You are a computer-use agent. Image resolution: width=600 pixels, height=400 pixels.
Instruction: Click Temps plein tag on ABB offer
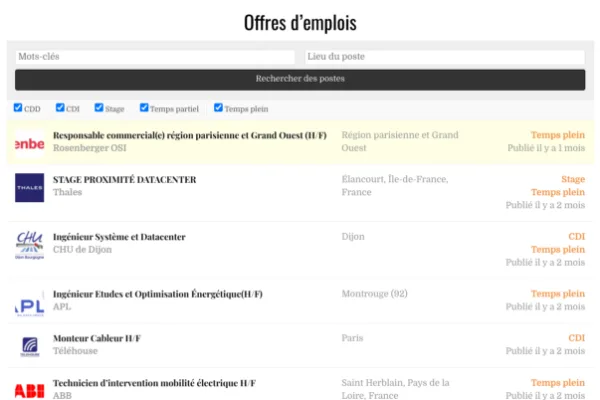coord(558,383)
